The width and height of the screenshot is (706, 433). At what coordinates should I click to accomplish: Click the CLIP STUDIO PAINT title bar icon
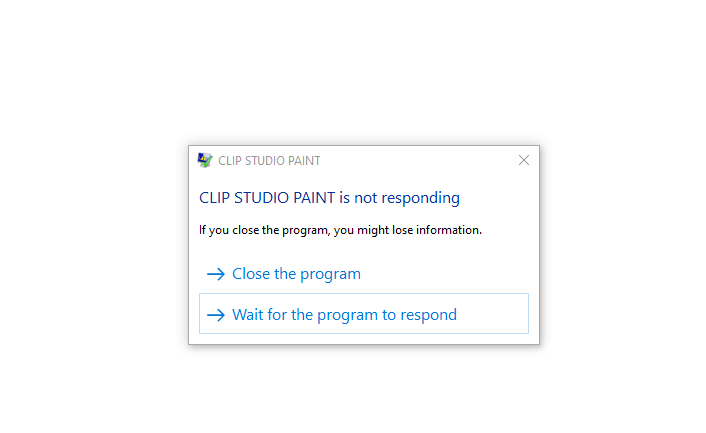[205, 160]
